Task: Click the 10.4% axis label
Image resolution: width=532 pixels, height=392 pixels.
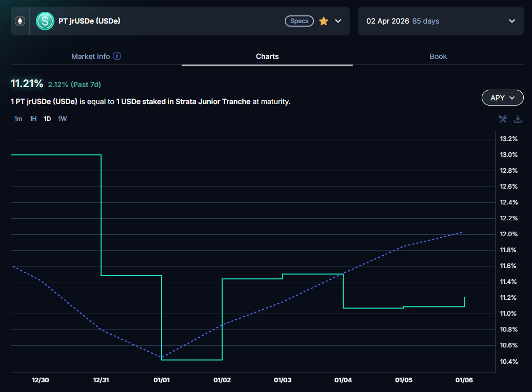Action: click(x=508, y=361)
